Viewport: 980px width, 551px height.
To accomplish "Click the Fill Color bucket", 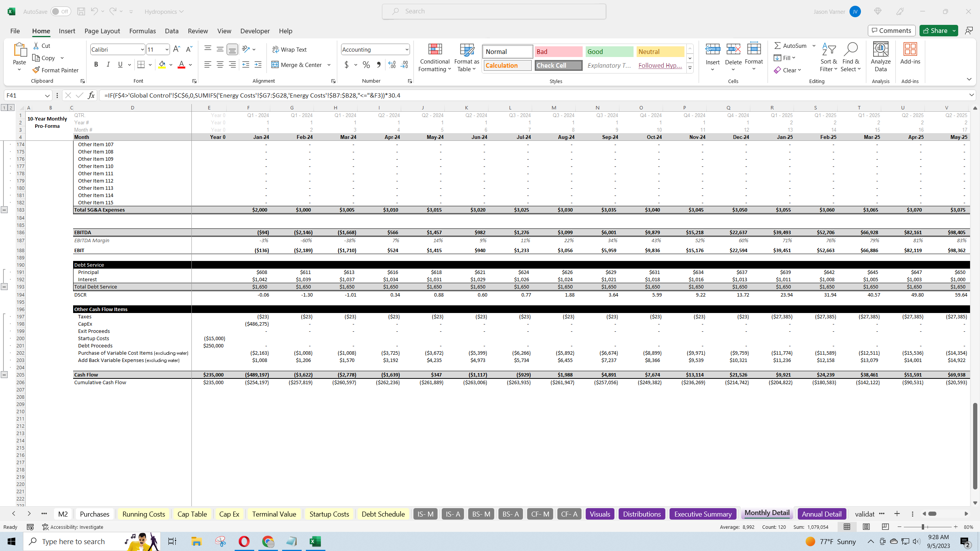I will pyautogui.click(x=162, y=65).
